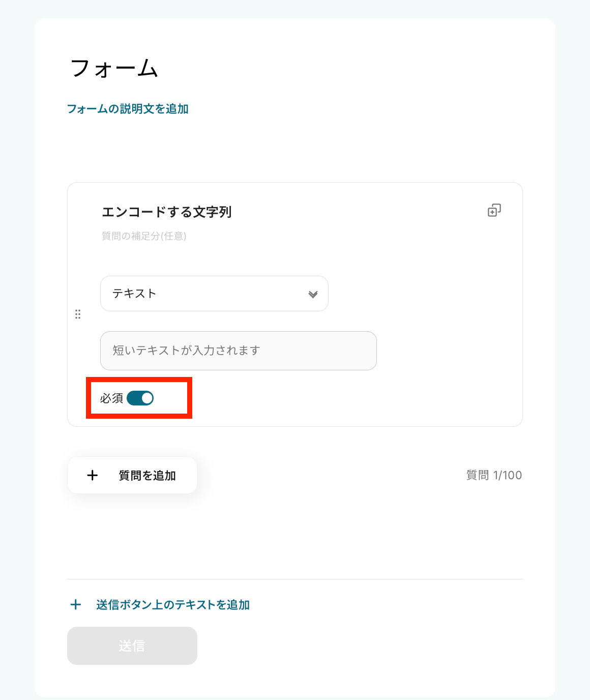Click the plus icon beside 質問を追加
590x700 pixels.
[93, 475]
